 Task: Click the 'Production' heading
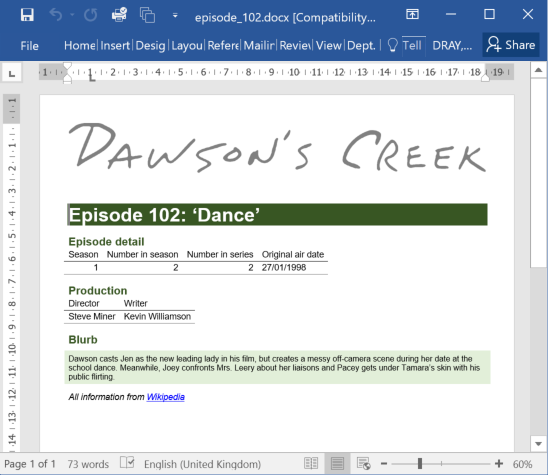tap(98, 290)
